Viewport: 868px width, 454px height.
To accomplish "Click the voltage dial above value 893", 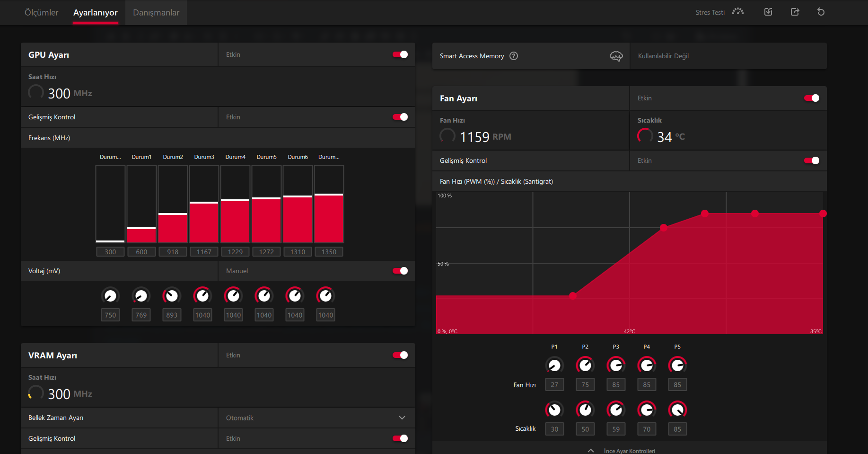I will click(x=172, y=296).
